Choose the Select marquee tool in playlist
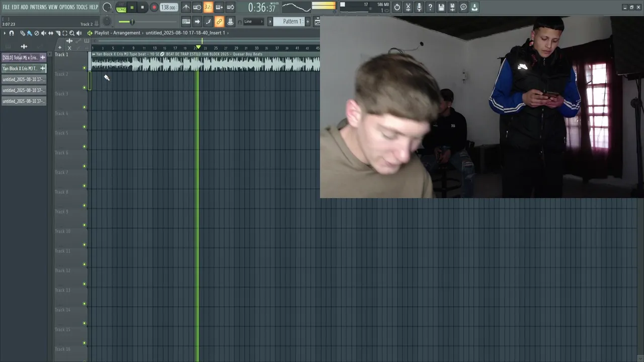This screenshot has width=644, height=362. point(64,33)
